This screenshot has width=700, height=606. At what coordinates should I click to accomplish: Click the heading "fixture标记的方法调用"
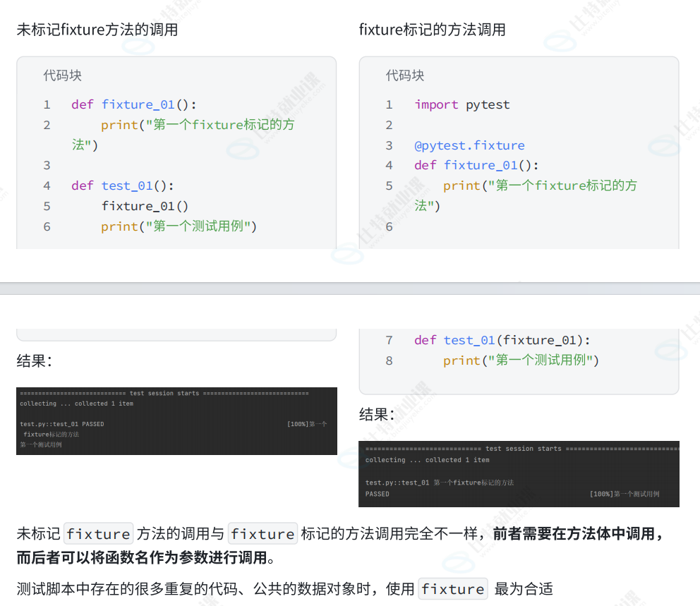coord(432,30)
